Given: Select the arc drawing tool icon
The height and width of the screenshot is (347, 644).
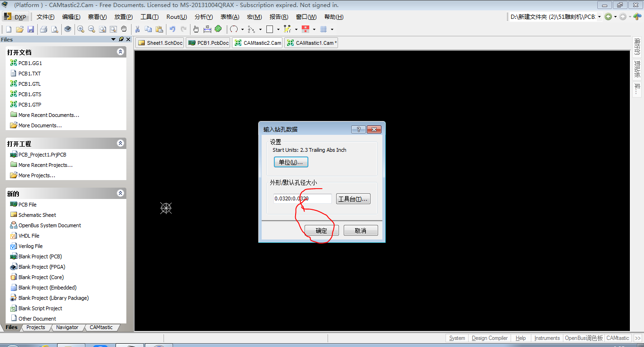Looking at the screenshot, I should point(234,29).
